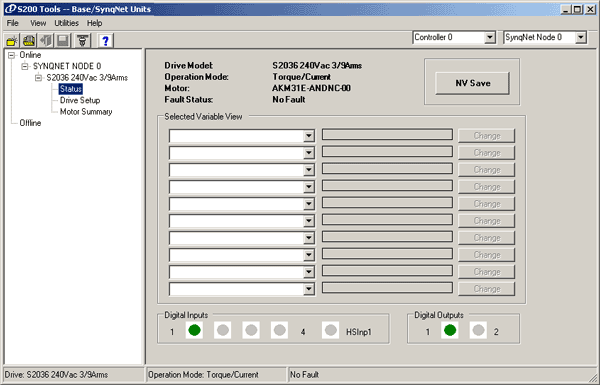Image resolution: width=600 pixels, height=385 pixels.
Task: Toggle the grey Digital Output 2 indicator
Action: [x=478, y=330]
